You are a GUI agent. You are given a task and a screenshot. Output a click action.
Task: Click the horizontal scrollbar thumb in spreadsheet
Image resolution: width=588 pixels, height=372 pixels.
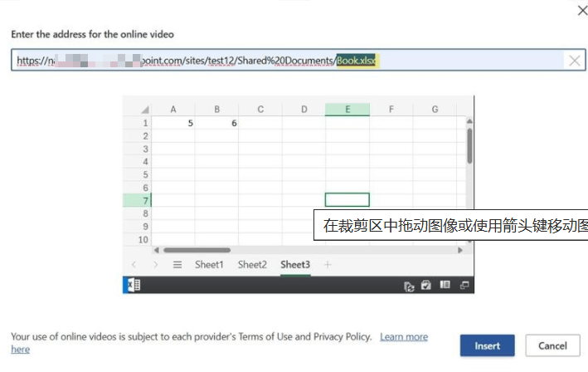pos(197,250)
